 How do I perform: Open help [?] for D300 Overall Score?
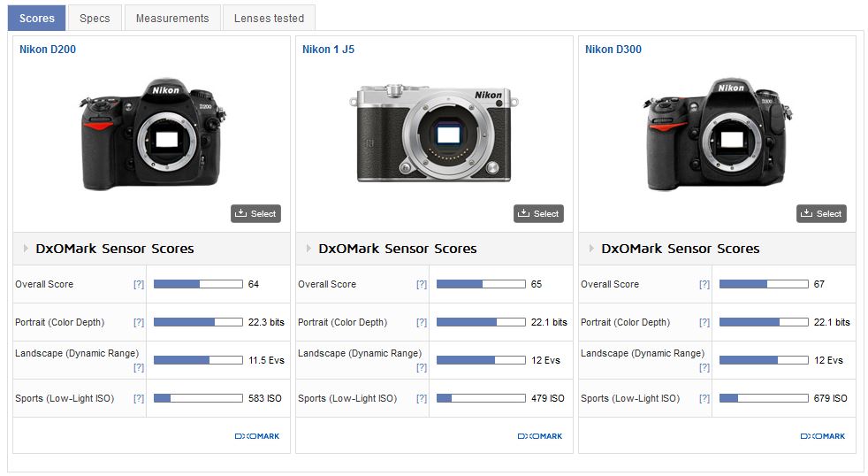coord(704,284)
